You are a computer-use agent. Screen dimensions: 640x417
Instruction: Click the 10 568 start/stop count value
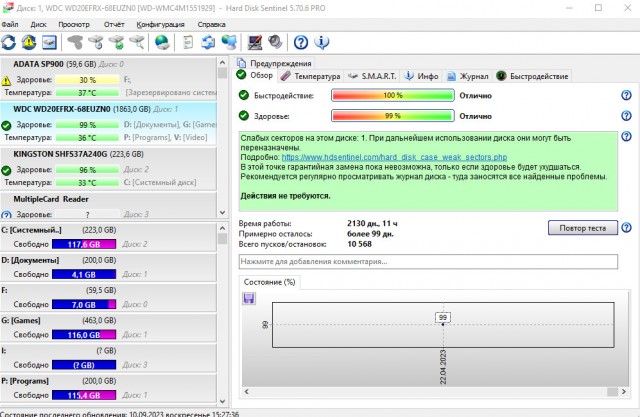point(359,244)
